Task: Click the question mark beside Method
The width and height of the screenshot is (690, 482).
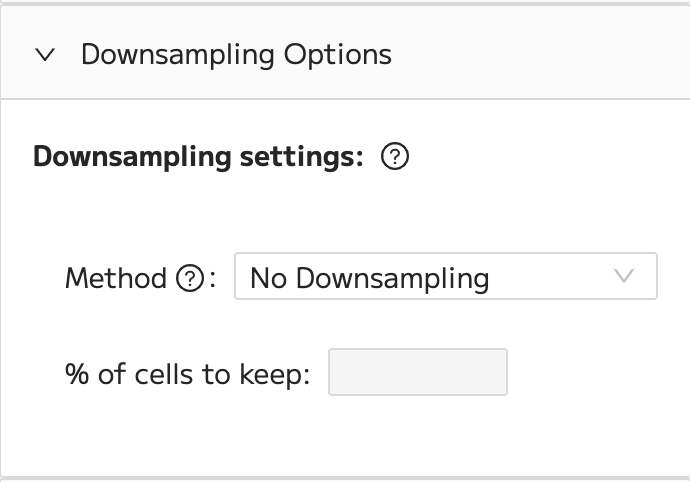Action: coord(190,278)
